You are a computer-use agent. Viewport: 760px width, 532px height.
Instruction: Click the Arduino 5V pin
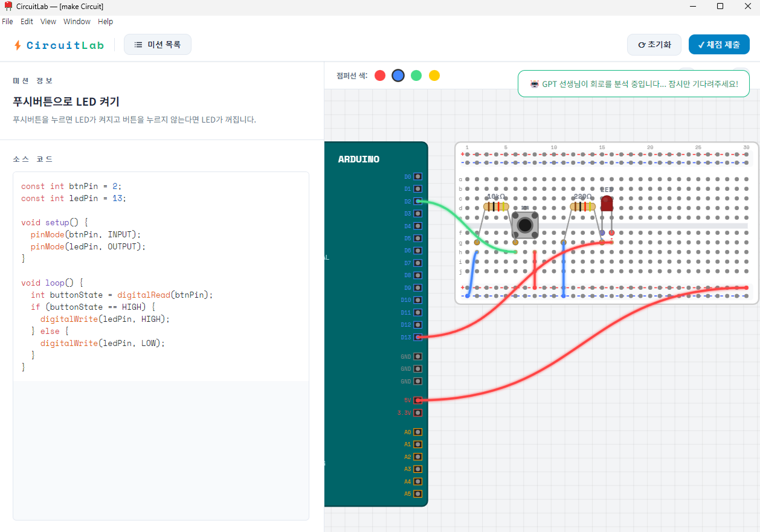point(417,400)
